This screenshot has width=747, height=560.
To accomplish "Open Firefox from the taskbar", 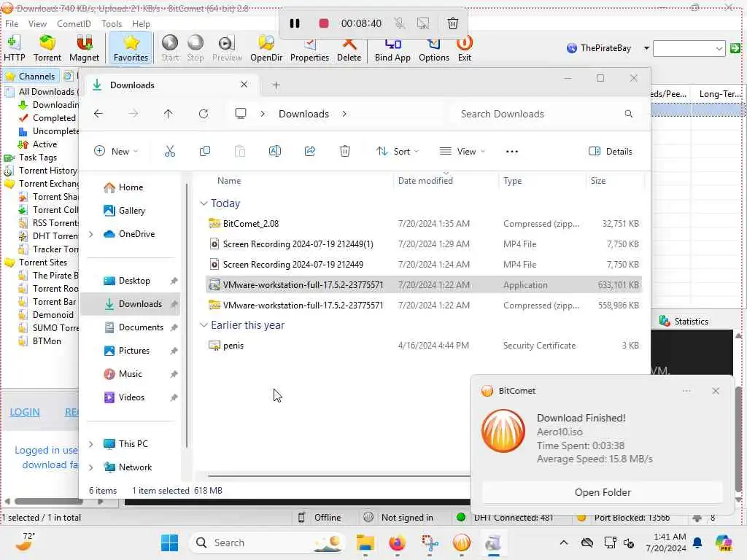I will [398, 542].
